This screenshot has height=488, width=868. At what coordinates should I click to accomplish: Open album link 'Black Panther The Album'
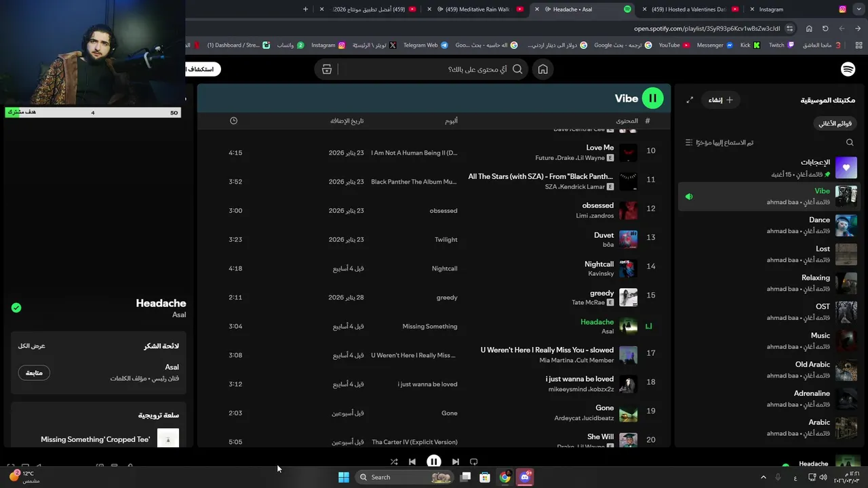coord(414,182)
